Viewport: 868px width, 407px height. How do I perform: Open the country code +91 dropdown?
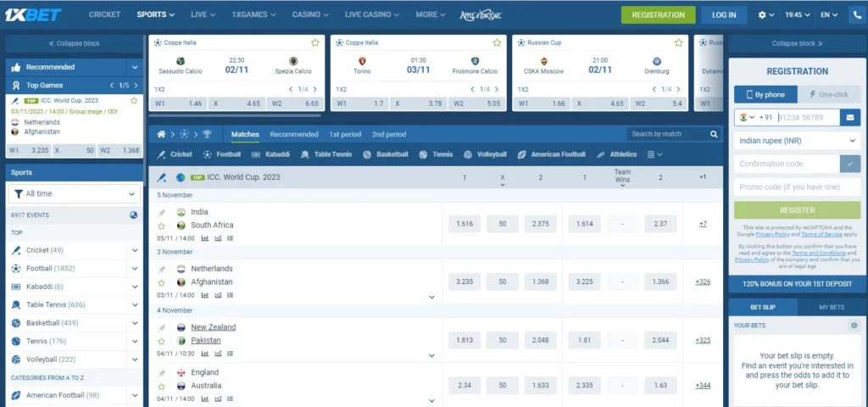(x=754, y=117)
